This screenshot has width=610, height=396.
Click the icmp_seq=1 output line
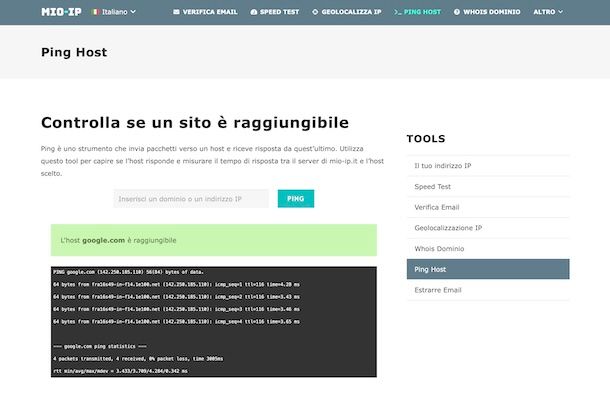176,284
